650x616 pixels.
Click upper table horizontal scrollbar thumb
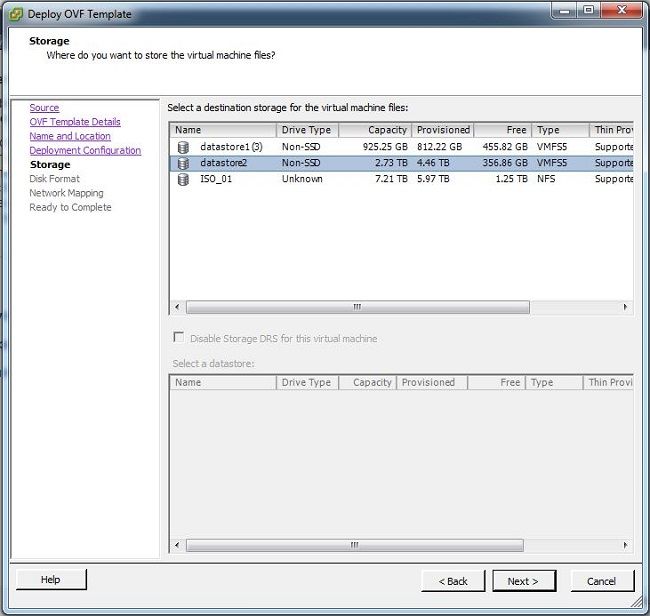358,307
